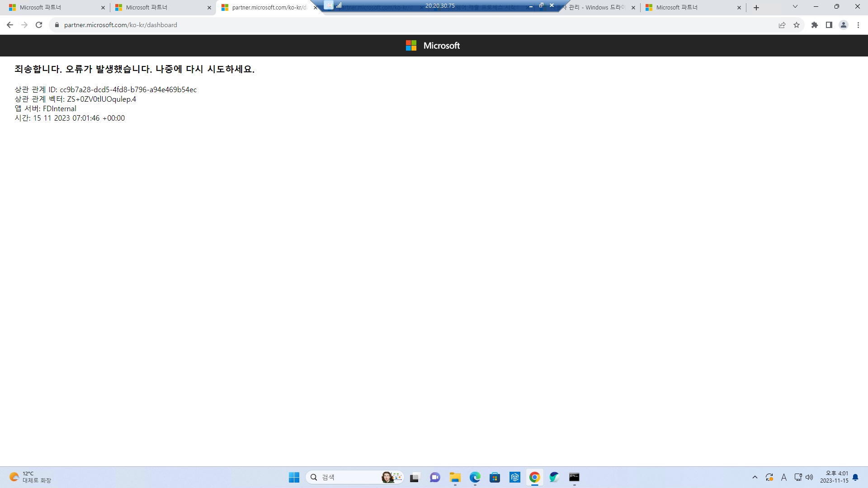This screenshot has width=868, height=488.
Task: Open the Chat app from the taskbar
Action: (434, 477)
